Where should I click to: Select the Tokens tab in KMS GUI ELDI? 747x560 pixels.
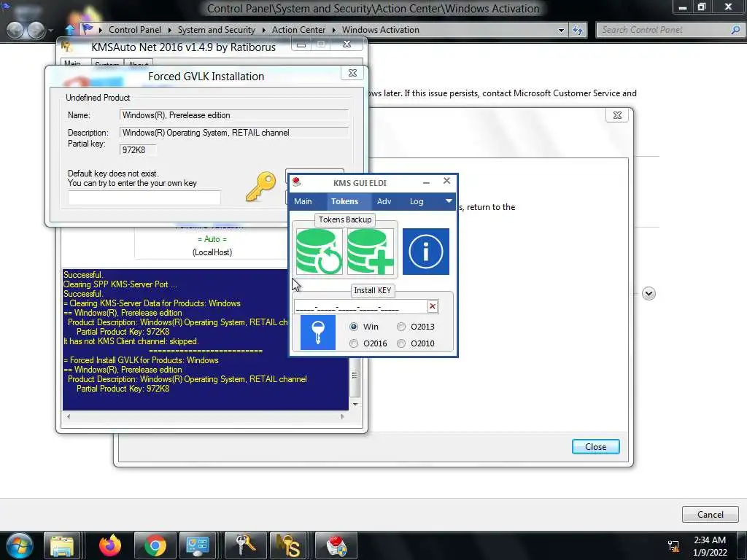click(x=345, y=201)
